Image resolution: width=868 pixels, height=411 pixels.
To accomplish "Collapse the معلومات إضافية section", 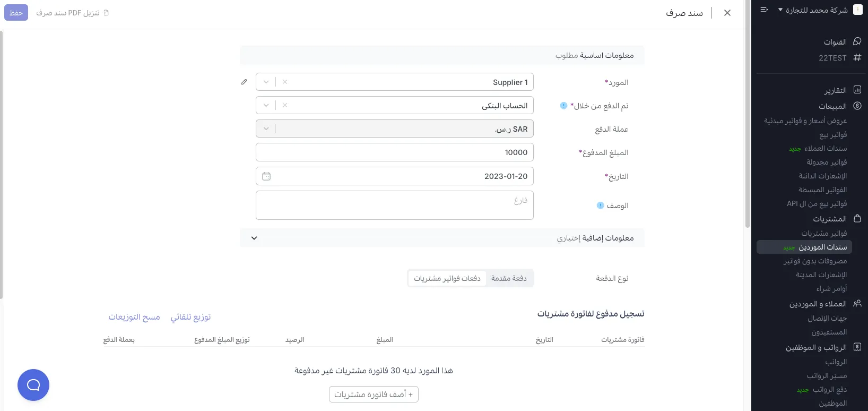I will pyautogui.click(x=254, y=238).
